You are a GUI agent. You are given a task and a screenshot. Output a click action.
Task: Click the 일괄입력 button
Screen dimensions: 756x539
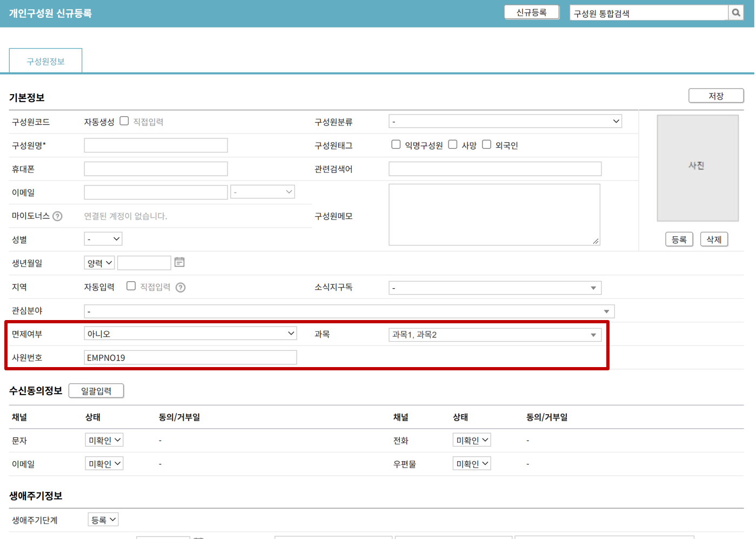pos(96,391)
